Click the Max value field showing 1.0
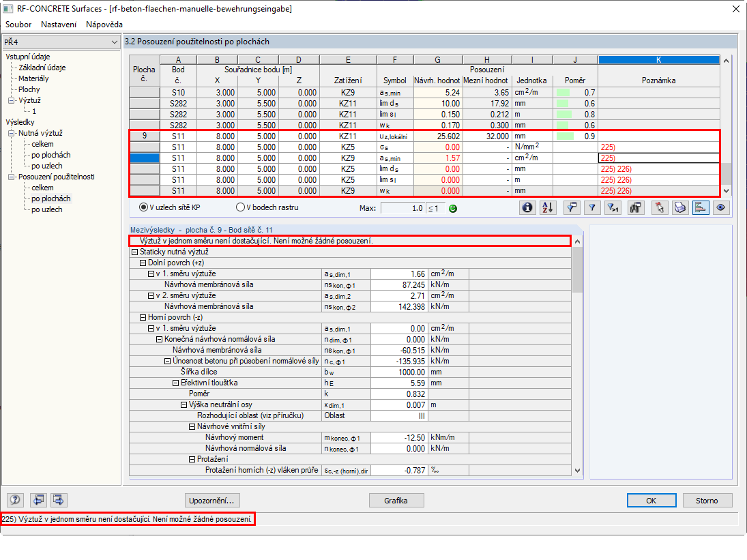 [x=402, y=208]
